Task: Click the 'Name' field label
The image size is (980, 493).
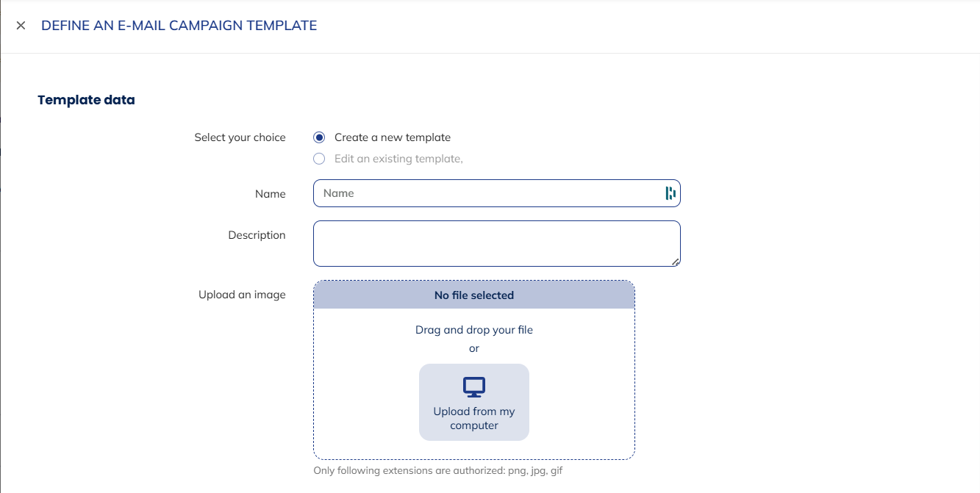Action: pyautogui.click(x=270, y=194)
